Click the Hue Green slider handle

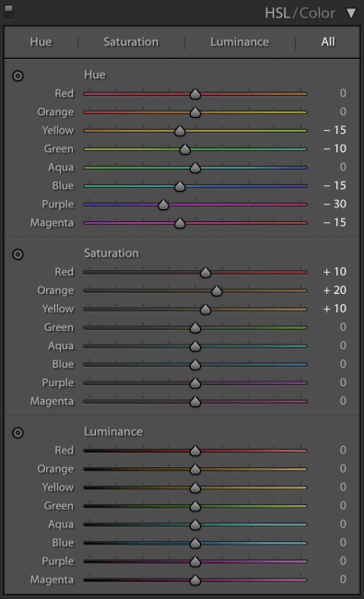tap(185, 149)
